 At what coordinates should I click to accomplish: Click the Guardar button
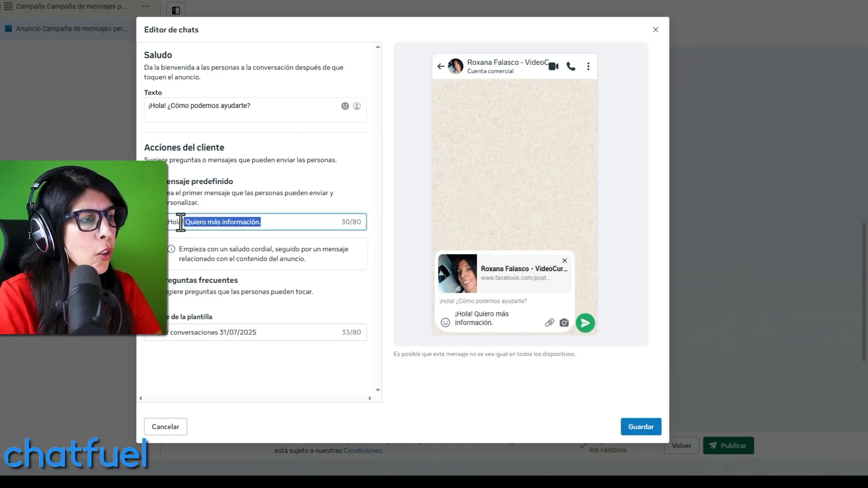coord(641,427)
